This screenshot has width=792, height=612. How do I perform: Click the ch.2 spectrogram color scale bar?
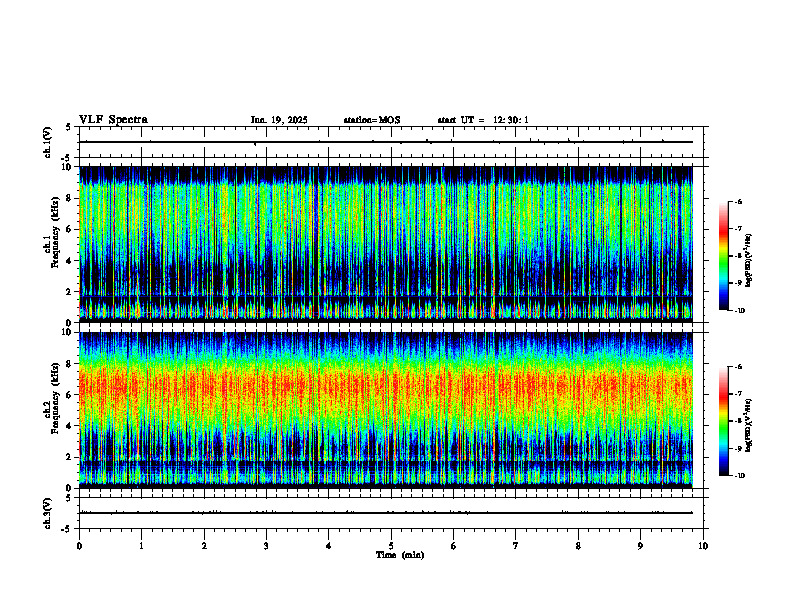723,421
